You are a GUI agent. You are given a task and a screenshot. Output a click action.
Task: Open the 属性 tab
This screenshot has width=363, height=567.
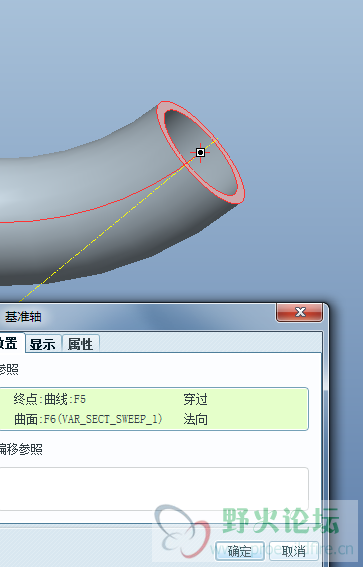(x=81, y=344)
